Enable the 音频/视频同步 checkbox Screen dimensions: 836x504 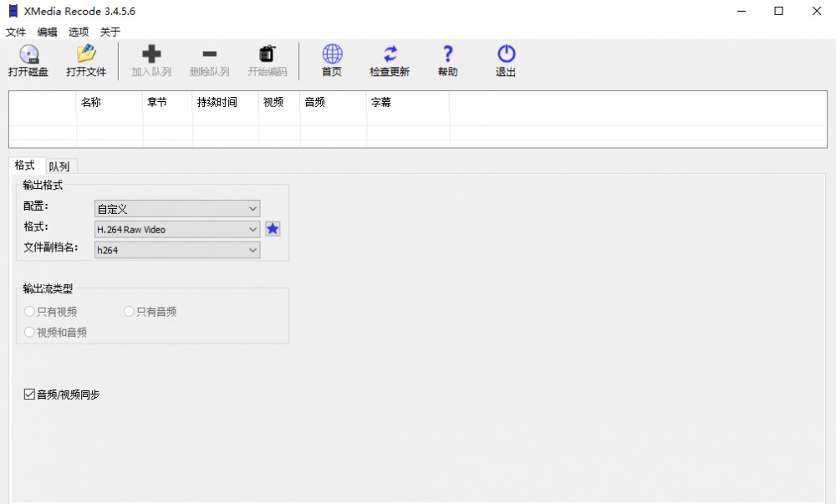pos(28,394)
